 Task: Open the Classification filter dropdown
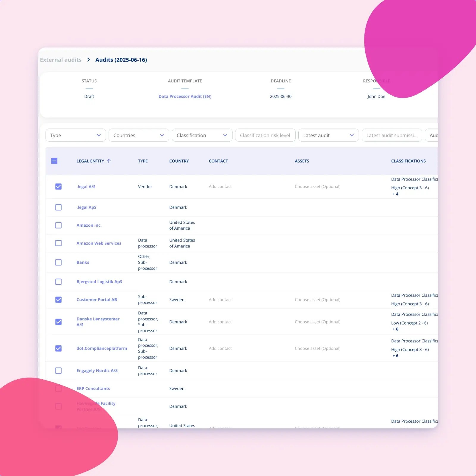202,135
